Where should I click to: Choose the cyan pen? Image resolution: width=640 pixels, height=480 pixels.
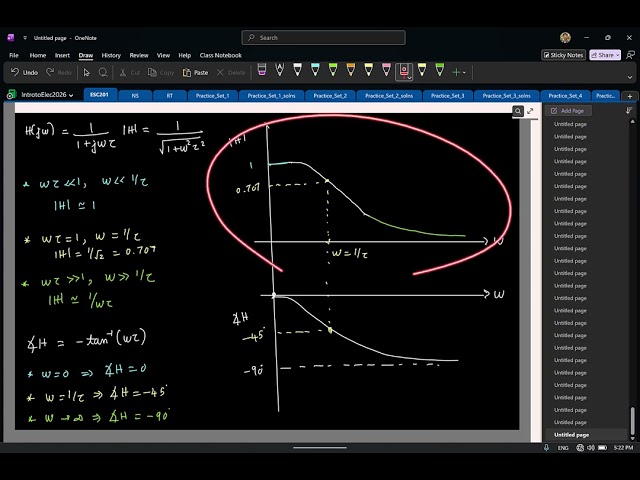[315, 70]
